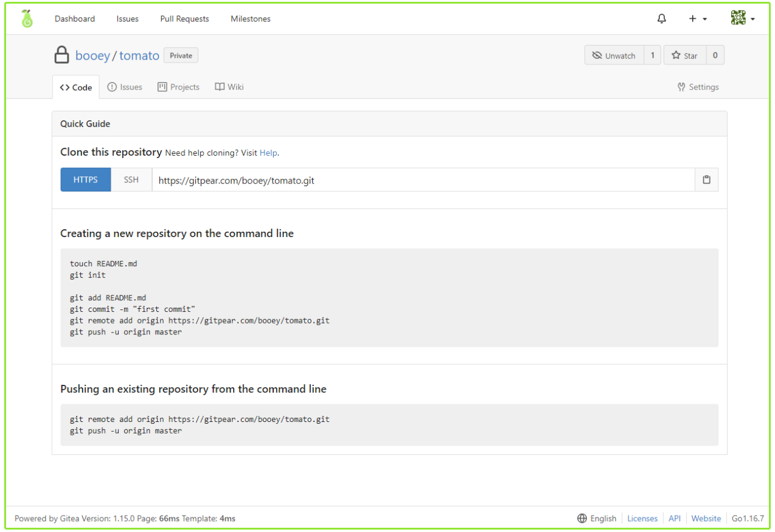Click the green pear logo icon
Viewport: 775px width, 532px height.
pyautogui.click(x=26, y=19)
